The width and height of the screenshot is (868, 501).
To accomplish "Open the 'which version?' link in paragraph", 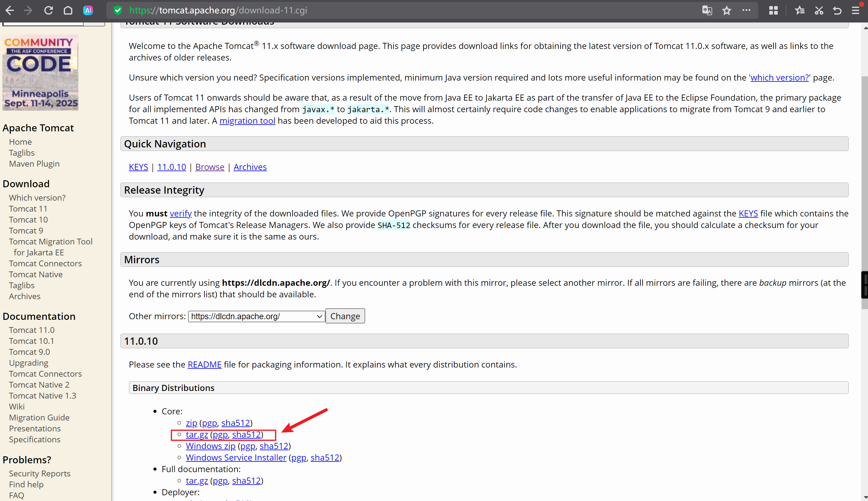I will click(x=780, y=78).
